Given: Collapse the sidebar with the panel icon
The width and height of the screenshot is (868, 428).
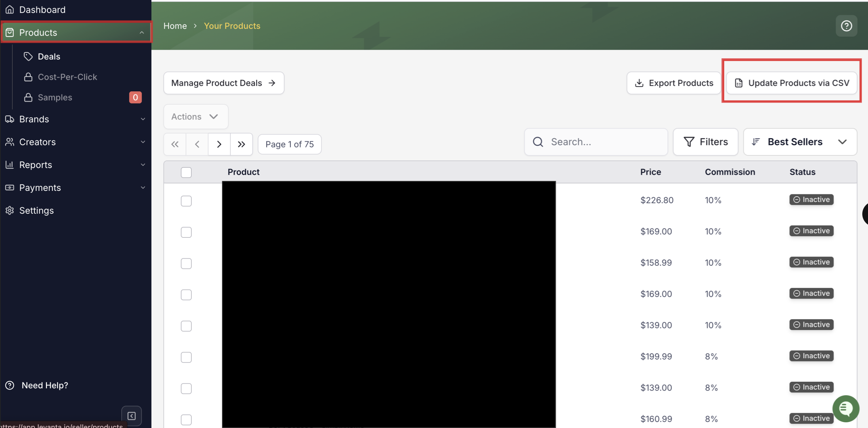Looking at the screenshot, I should point(131,416).
